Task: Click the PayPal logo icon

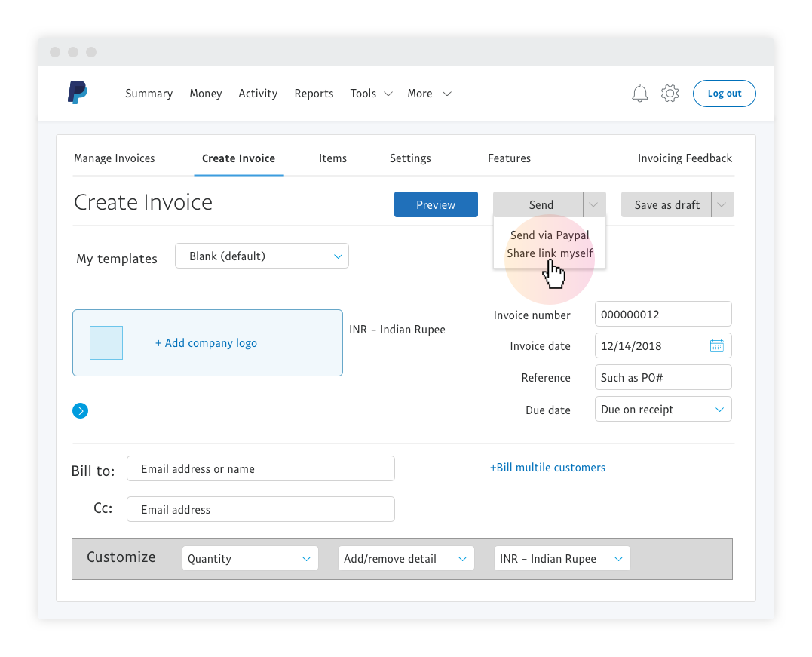Action: (x=77, y=93)
